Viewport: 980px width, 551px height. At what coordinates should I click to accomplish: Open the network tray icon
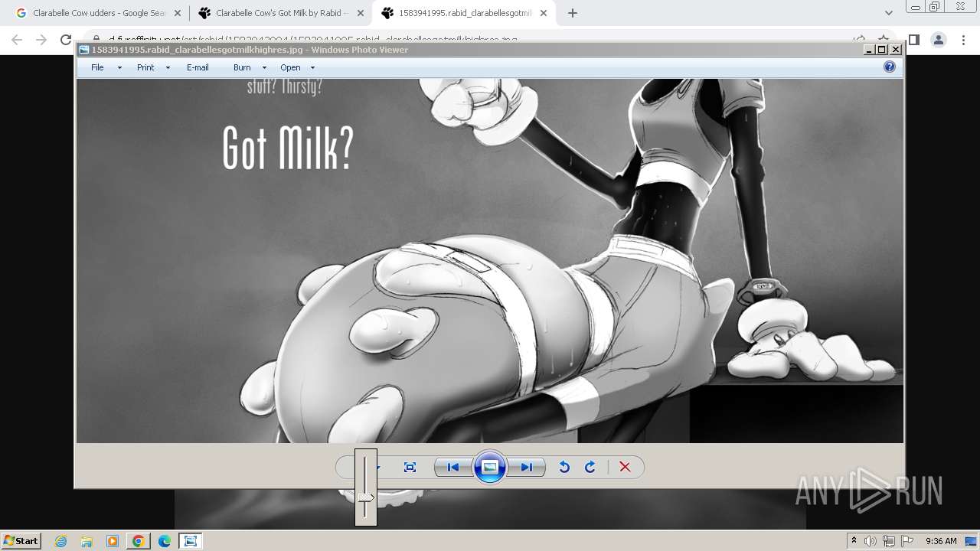click(x=889, y=541)
